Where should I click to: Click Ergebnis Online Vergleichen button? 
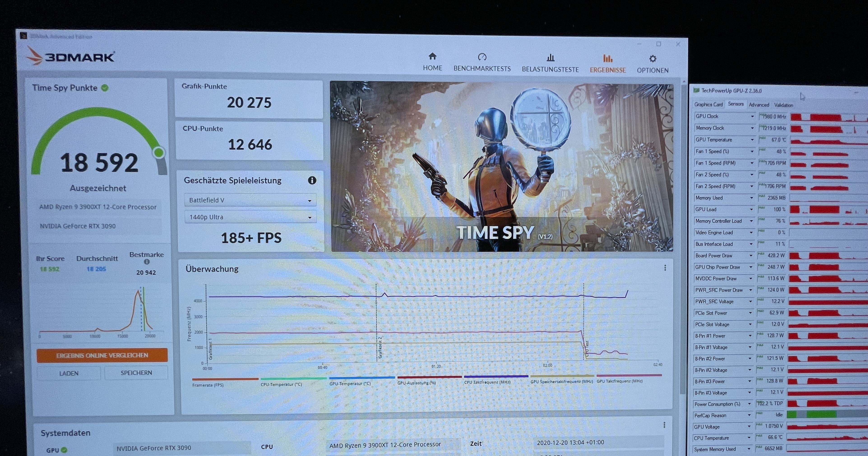point(102,355)
